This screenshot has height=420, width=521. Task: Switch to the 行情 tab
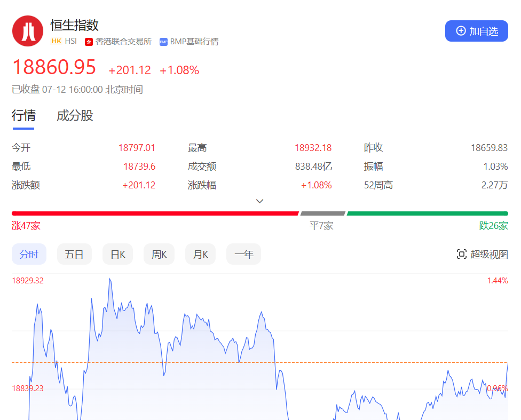tap(23, 116)
